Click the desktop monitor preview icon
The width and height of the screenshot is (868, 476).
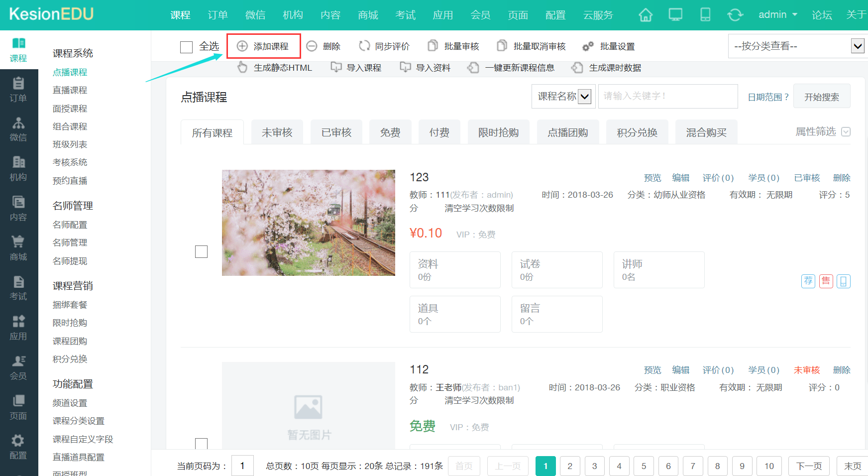point(675,15)
